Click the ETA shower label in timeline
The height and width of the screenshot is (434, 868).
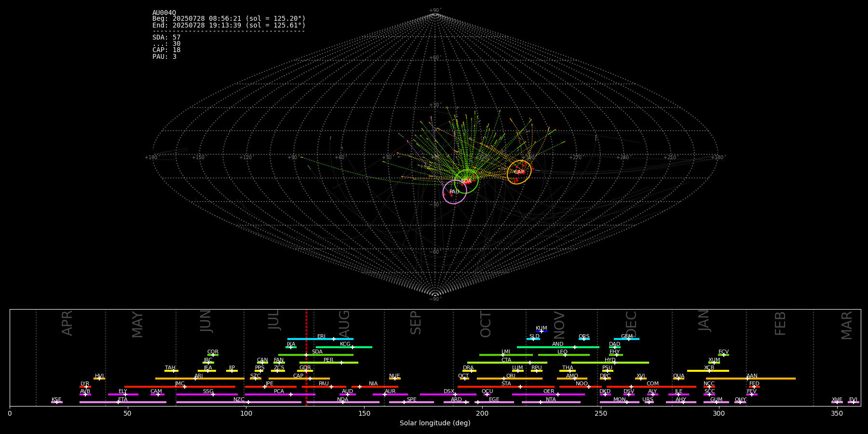tap(123, 400)
